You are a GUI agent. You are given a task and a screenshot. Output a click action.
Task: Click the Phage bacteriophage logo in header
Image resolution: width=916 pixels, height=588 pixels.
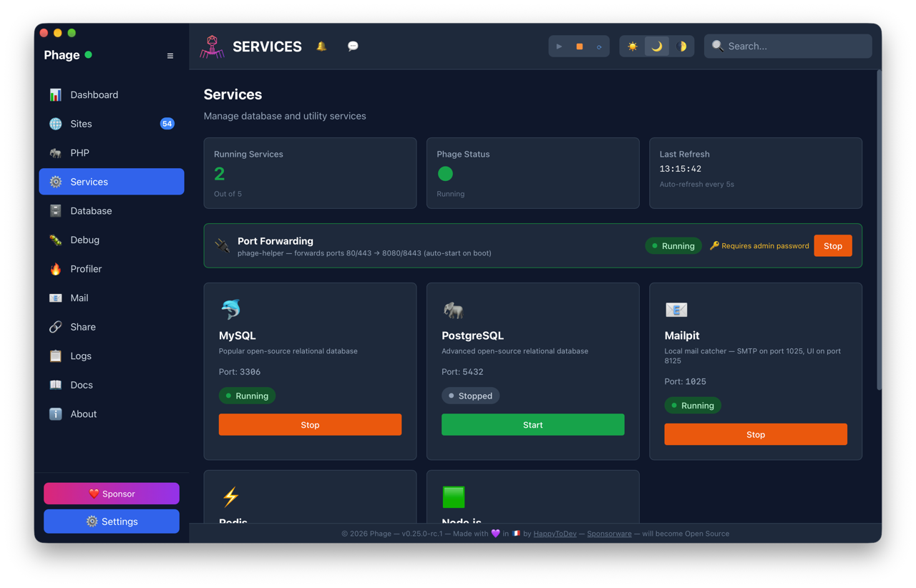click(x=212, y=46)
